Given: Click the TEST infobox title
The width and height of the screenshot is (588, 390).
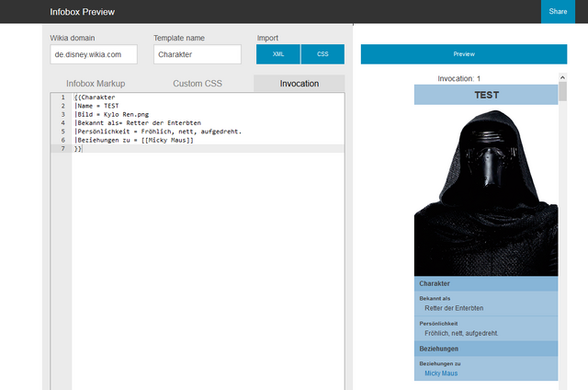Looking at the screenshot, I should (486, 95).
